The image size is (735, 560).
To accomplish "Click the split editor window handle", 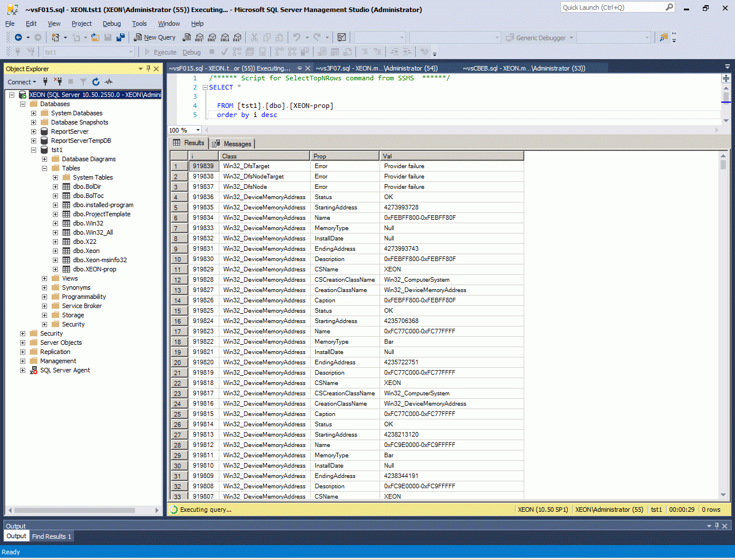I will [726, 77].
